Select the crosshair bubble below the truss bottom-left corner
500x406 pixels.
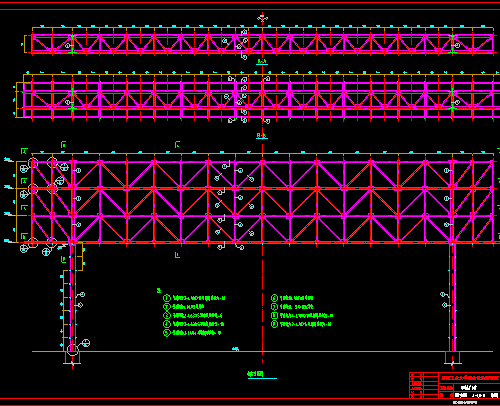24,248
